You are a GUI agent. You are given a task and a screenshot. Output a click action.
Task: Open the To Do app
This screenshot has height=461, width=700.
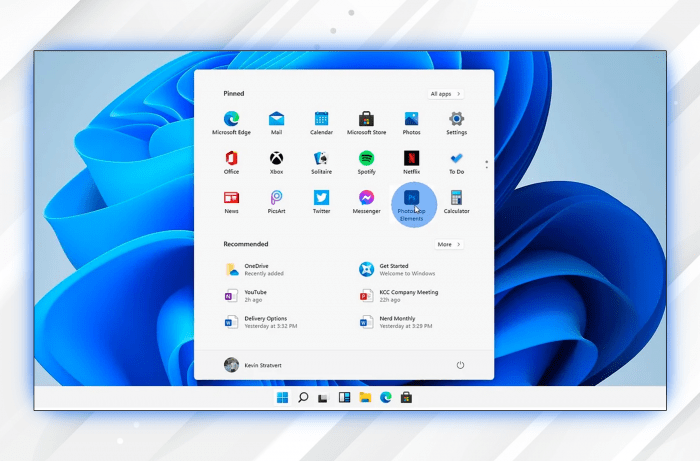[x=456, y=159]
